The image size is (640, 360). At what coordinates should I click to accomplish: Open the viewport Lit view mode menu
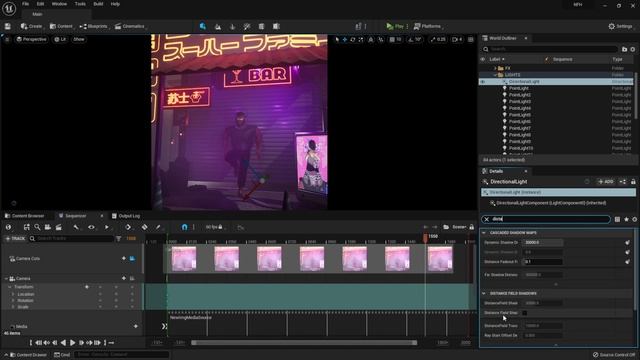coord(60,39)
